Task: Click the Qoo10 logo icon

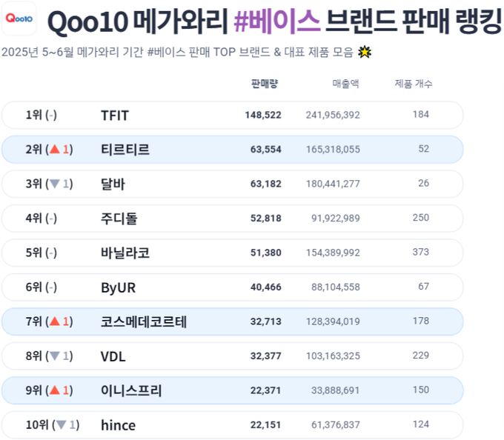Action: tap(19, 19)
